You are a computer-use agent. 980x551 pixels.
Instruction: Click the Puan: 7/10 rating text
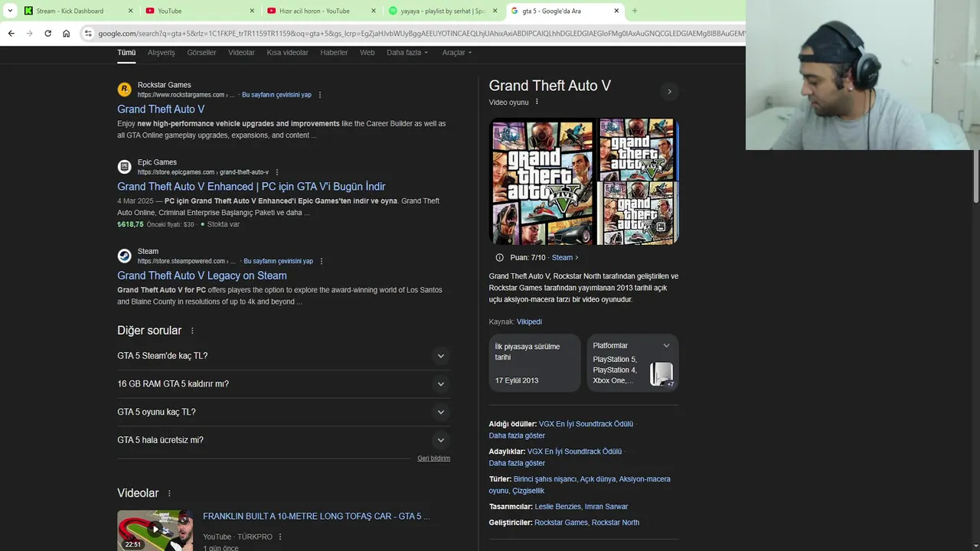528,258
